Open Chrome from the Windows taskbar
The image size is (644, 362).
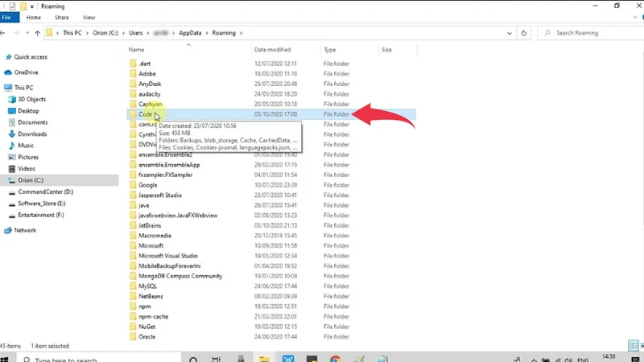(335, 359)
